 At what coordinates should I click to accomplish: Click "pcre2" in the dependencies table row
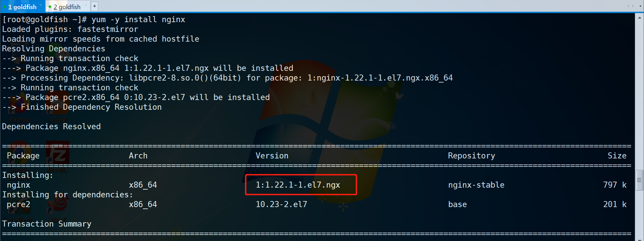tap(18, 204)
